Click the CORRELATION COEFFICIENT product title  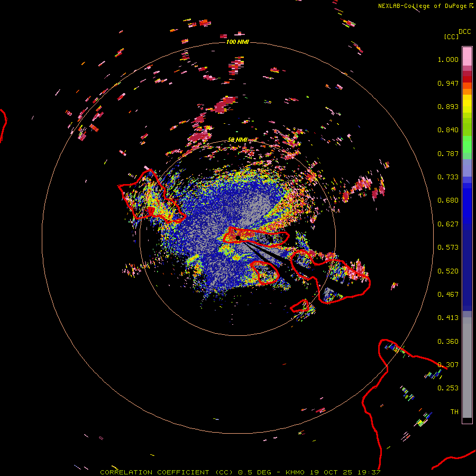[x=167, y=472]
